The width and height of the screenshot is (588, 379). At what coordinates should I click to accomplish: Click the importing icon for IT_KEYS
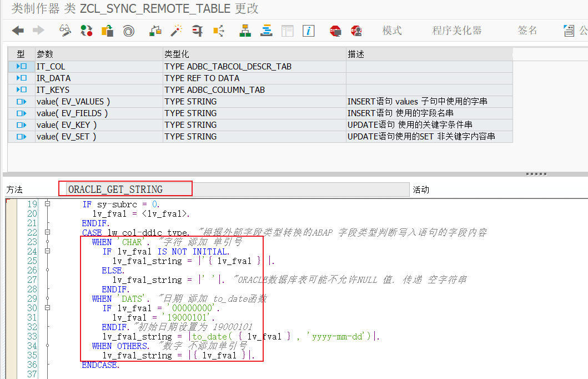tap(21, 89)
